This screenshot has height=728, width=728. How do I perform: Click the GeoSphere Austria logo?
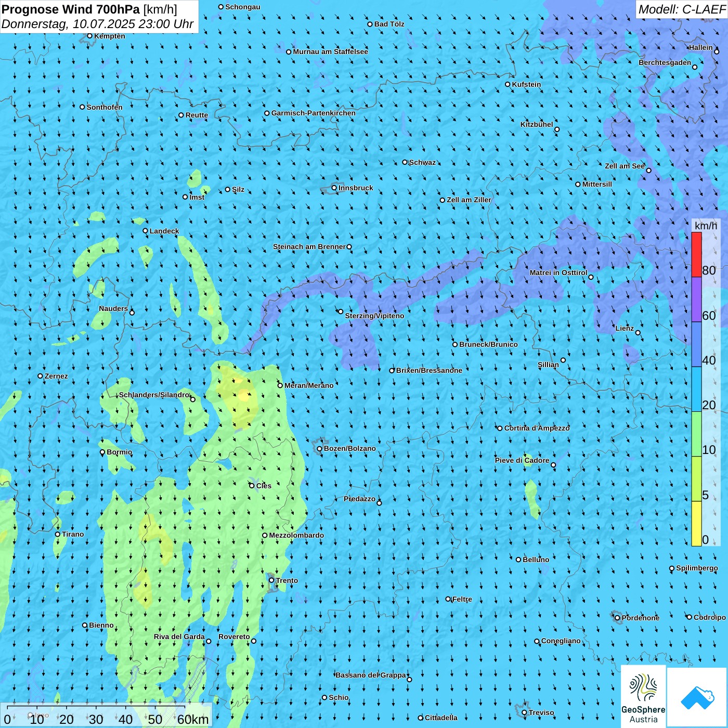(643, 696)
